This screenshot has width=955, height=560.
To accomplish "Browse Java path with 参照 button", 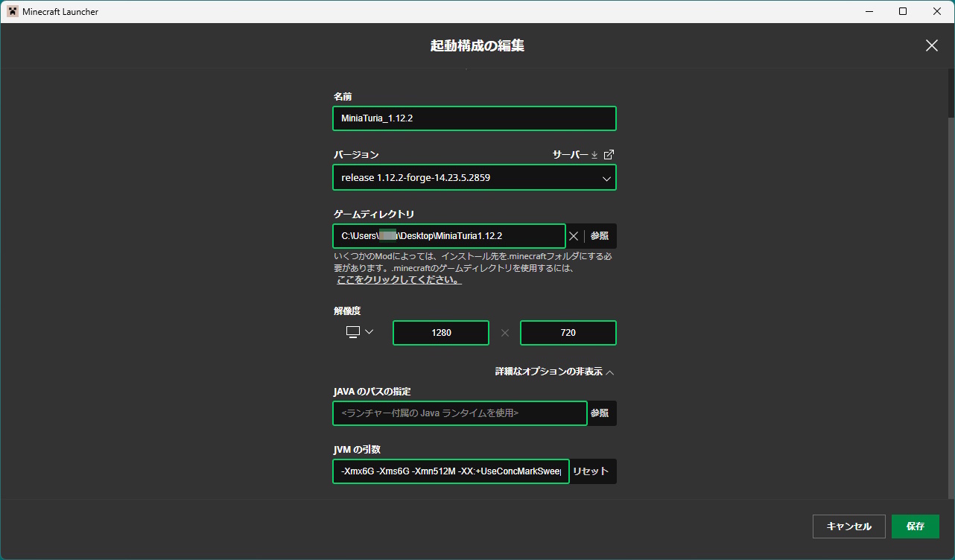I will tap(602, 413).
